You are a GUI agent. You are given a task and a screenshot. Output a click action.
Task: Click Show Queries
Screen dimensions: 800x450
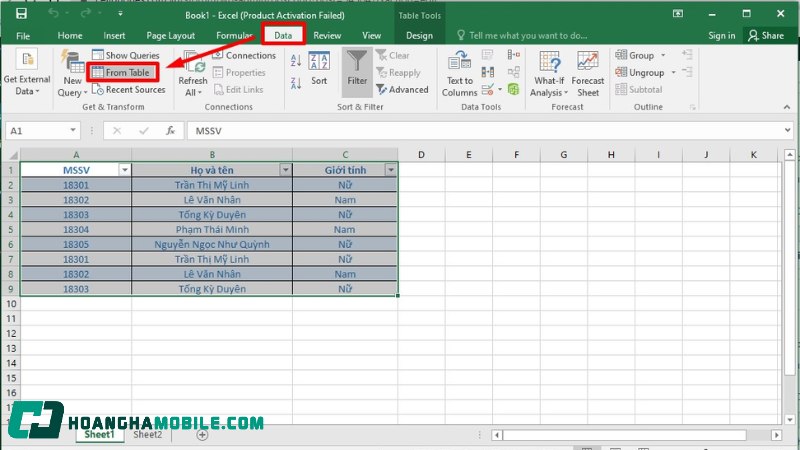[x=126, y=55]
